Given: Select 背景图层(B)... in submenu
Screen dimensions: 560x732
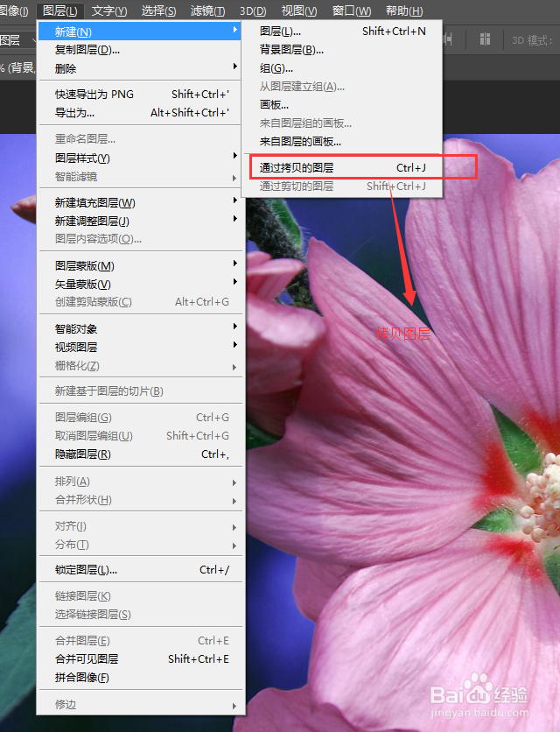Looking at the screenshot, I should 341,50.
